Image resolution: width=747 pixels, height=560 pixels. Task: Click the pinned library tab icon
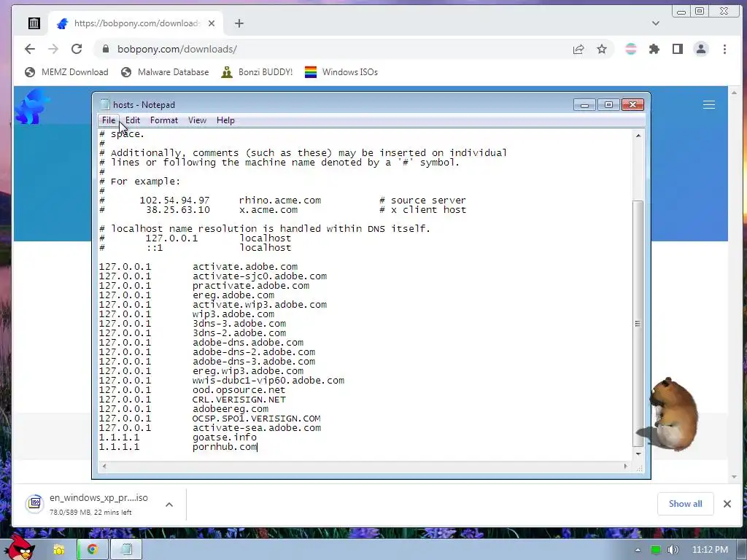34,23
